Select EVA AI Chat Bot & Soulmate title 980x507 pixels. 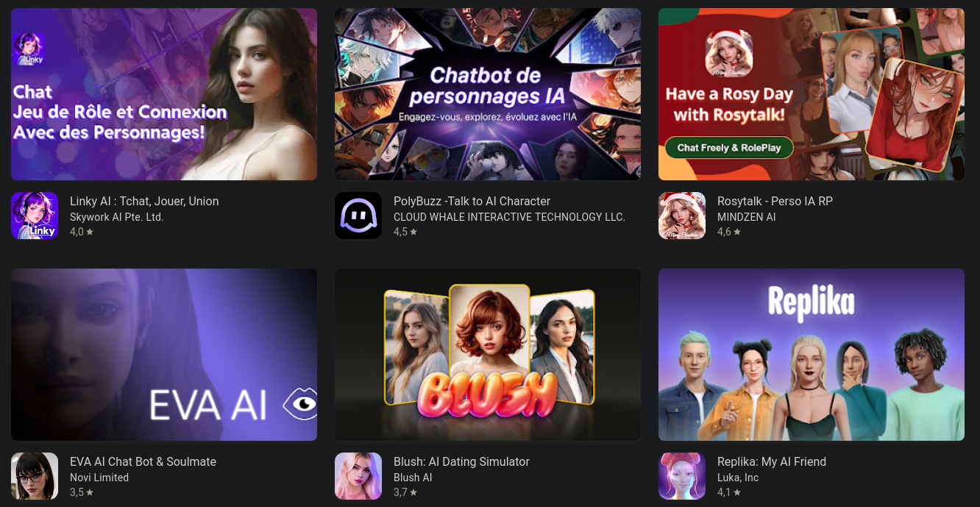[x=143, y=461]
